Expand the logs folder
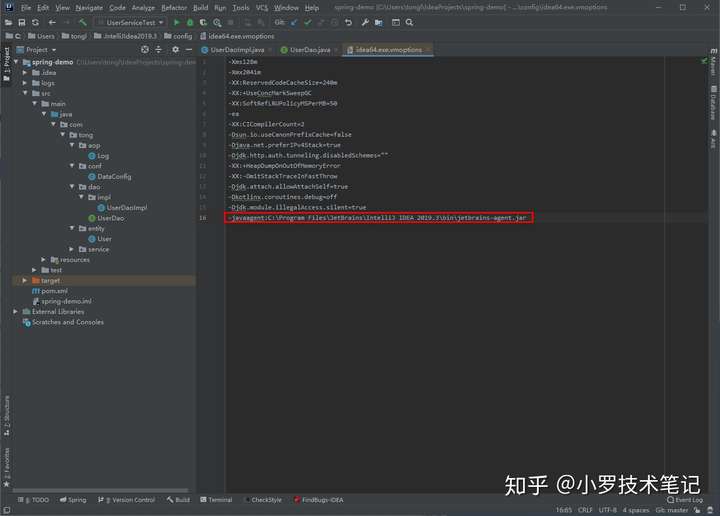This screenshot has height=516, width=720. click(25, 83)
